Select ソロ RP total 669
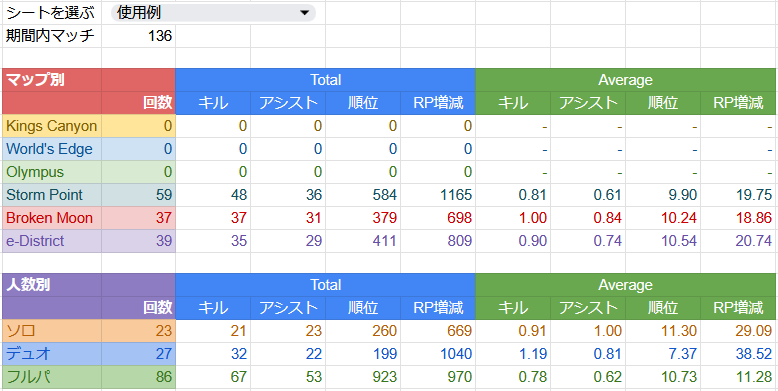 point(438,331)
